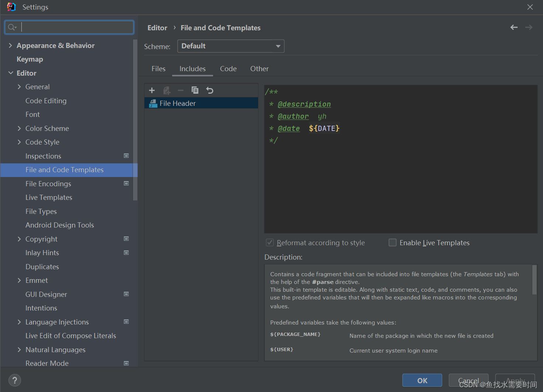This screenshot has height=392, width=543.
Task: Click the Add template plus icon
Action: [x=152, y=90]
